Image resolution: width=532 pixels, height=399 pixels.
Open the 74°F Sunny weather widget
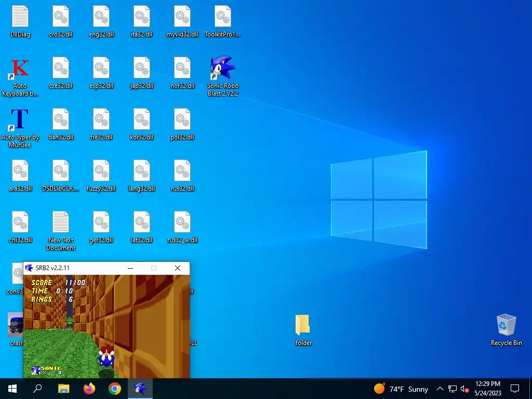pyautogui.click(x=401, y=389)
